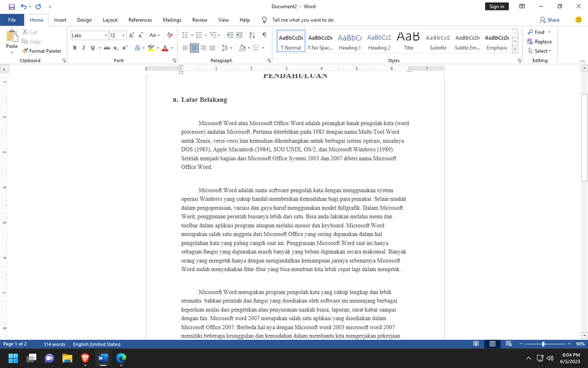The height and width of the screenshot is (368, 588).
Task: Launch Brave browser from the taskbar
Action: pos(85,358)
